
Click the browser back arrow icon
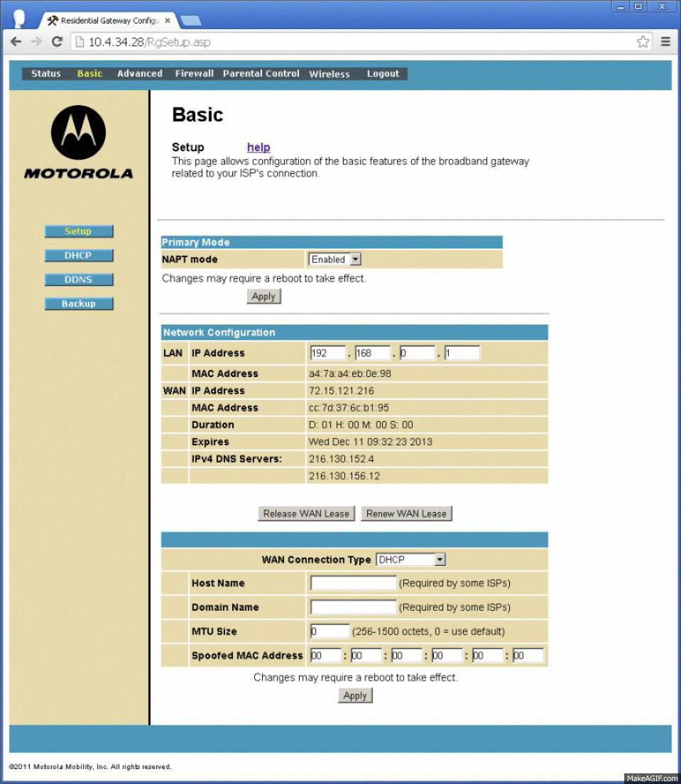(16, 42)
